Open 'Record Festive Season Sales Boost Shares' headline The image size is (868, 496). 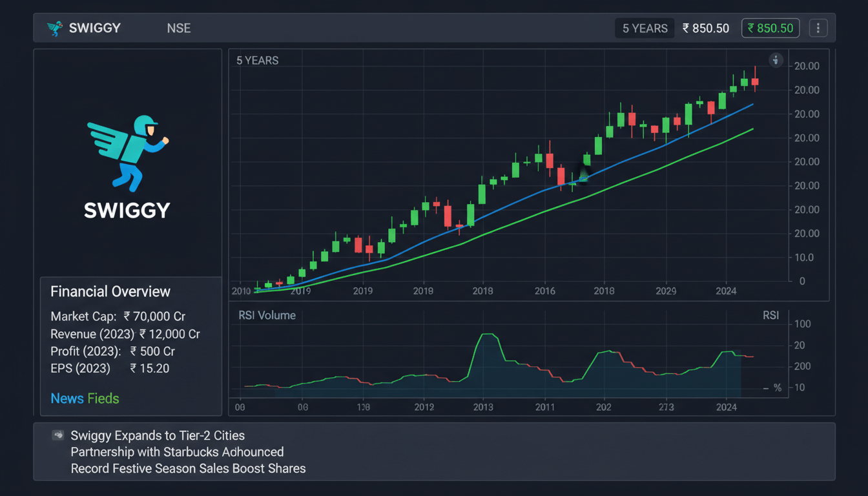click(x=188, y=468)
